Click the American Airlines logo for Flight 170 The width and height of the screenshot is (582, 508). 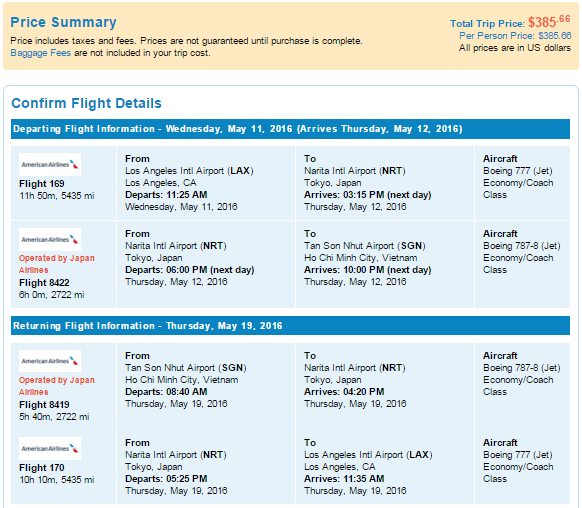click(50, 448)
